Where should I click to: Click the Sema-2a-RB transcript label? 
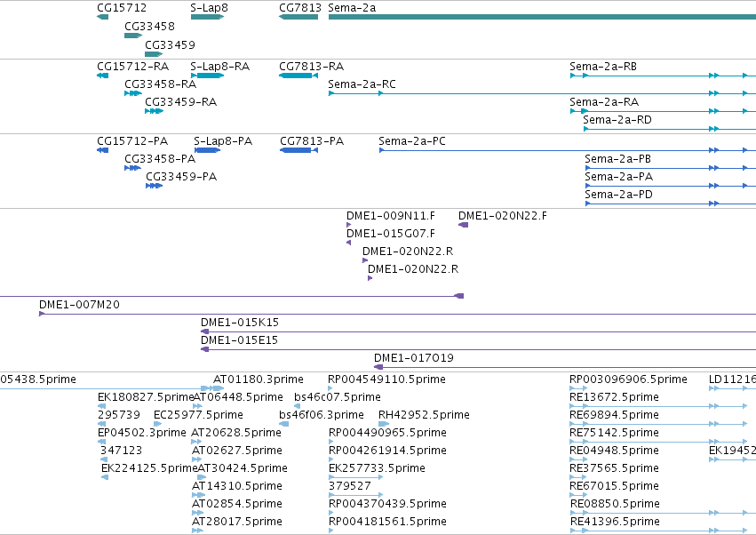[x=603, y=67]
